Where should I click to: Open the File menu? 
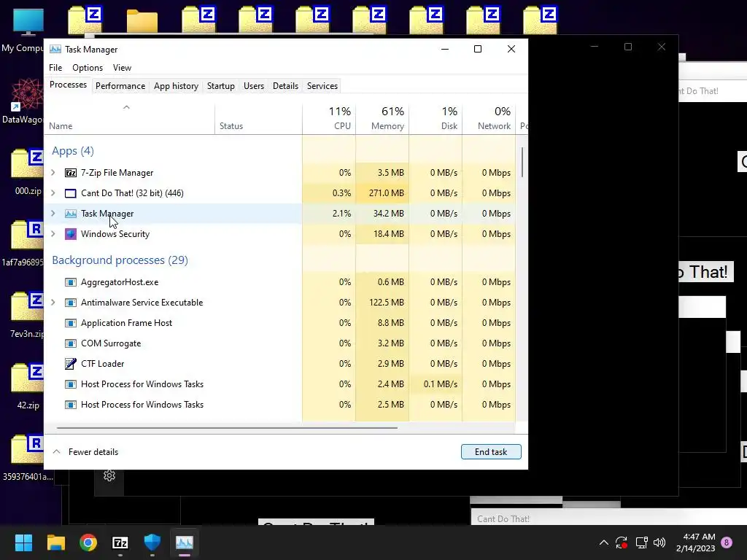55,68
